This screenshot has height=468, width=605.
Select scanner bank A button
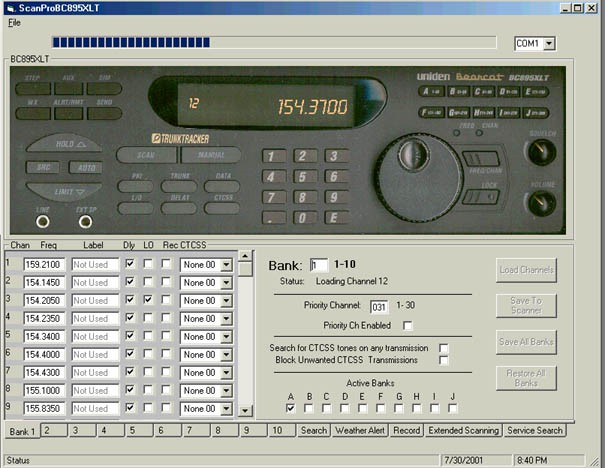click(x=431, y=92)
